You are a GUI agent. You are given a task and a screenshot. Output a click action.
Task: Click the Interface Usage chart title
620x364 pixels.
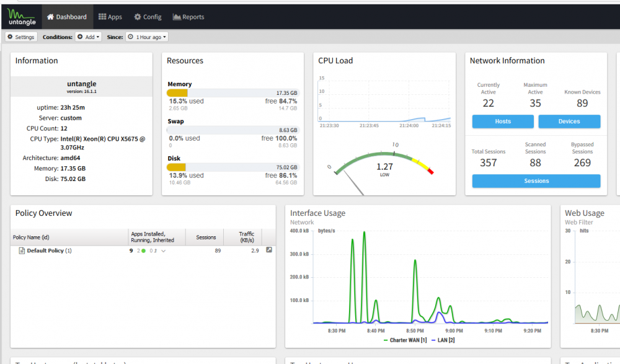click(317, 213)
